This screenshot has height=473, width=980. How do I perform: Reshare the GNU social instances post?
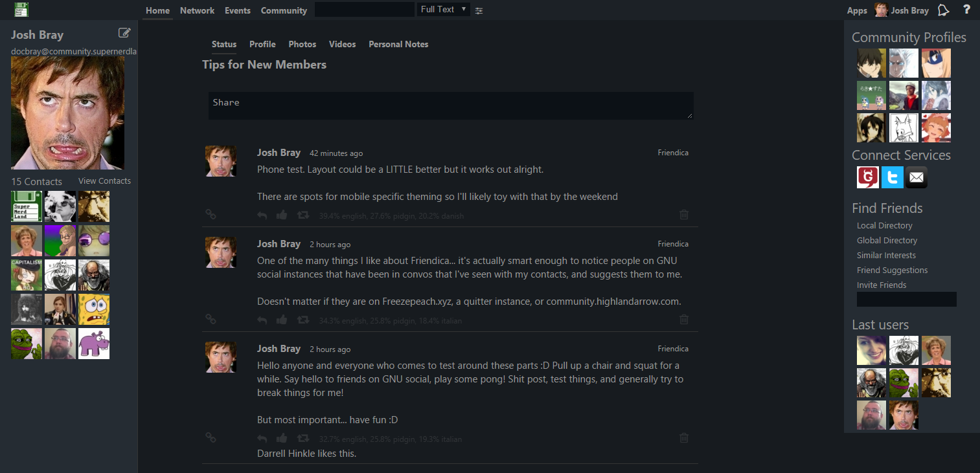(302, 320)
